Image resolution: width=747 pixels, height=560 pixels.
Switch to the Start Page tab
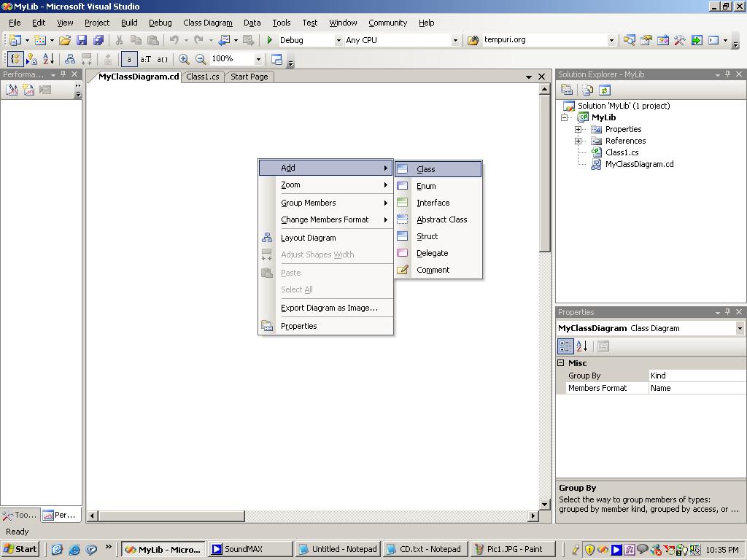pyautogui.click(x=249, y=77)
